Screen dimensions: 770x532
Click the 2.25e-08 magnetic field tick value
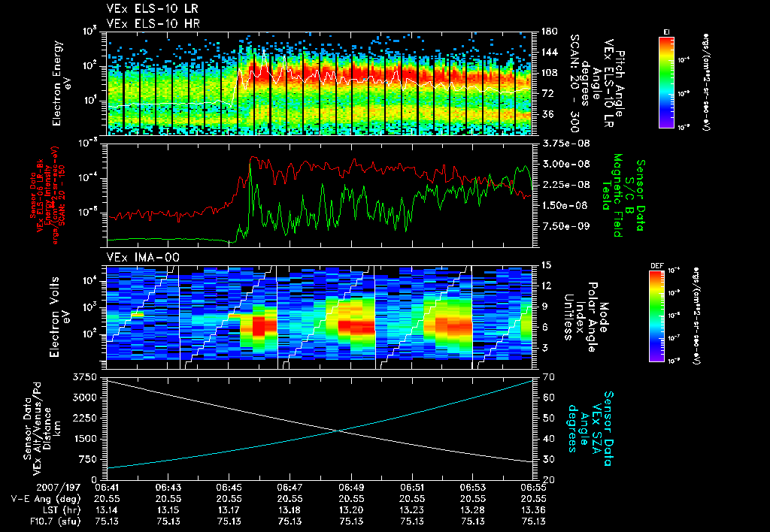(565, 185)
